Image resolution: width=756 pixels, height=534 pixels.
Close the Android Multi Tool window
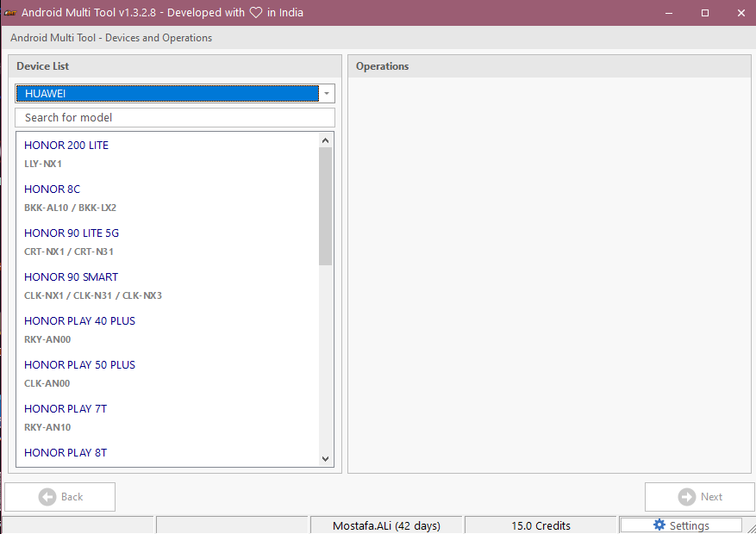click(x=741, y=13)
